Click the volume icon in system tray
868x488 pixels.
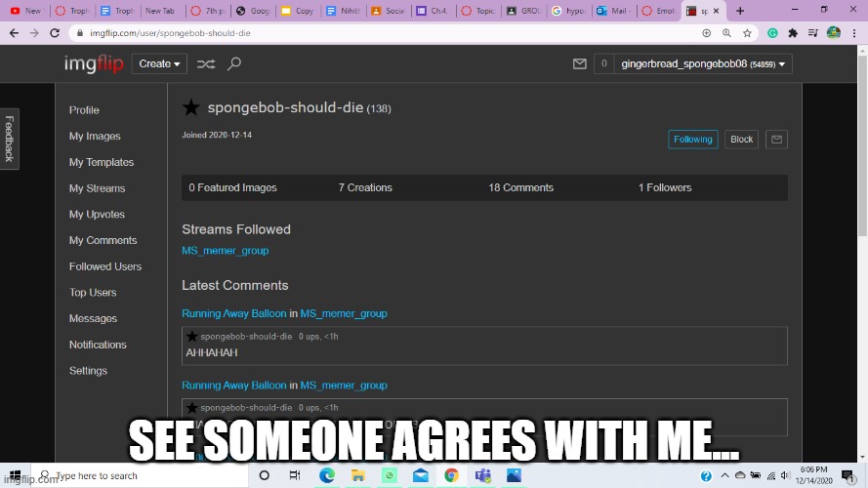point(785,475)
